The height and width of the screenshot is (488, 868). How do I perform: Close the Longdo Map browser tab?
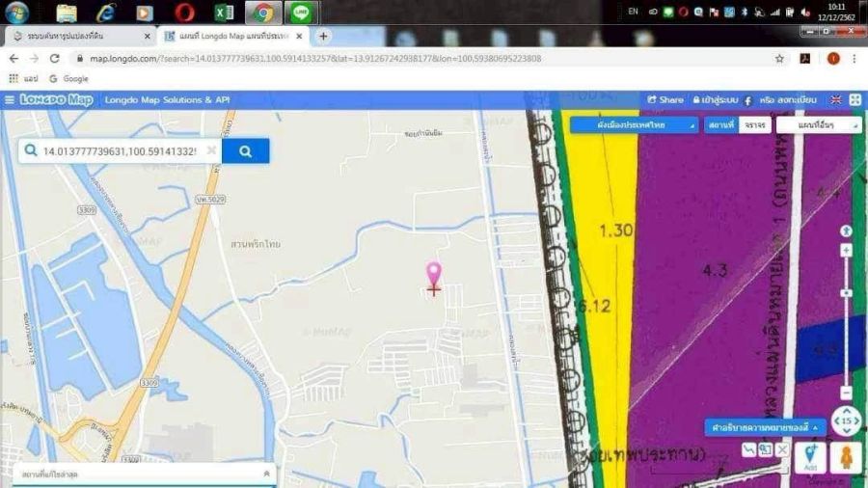[x=299, y=36]
